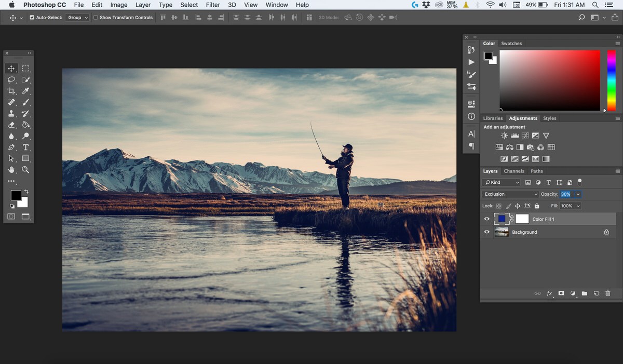
Task: Open the Opacity slider dropdown arrow
Action: [x=578, y=194]
